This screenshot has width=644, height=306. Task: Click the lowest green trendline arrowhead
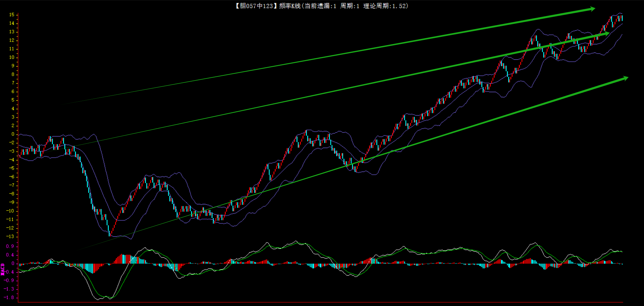click(625, 78)
